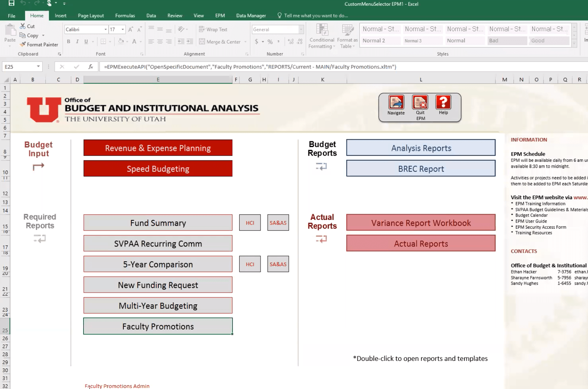Screen dimensions: 588x389
Task: Open the Data Manager tab
Action: 251,16
